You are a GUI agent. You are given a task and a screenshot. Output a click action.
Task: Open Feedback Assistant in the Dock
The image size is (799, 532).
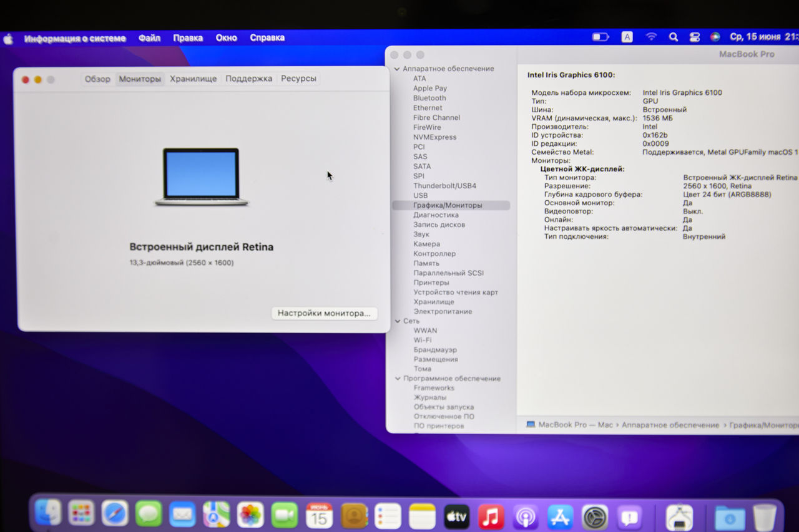(629, 517)
